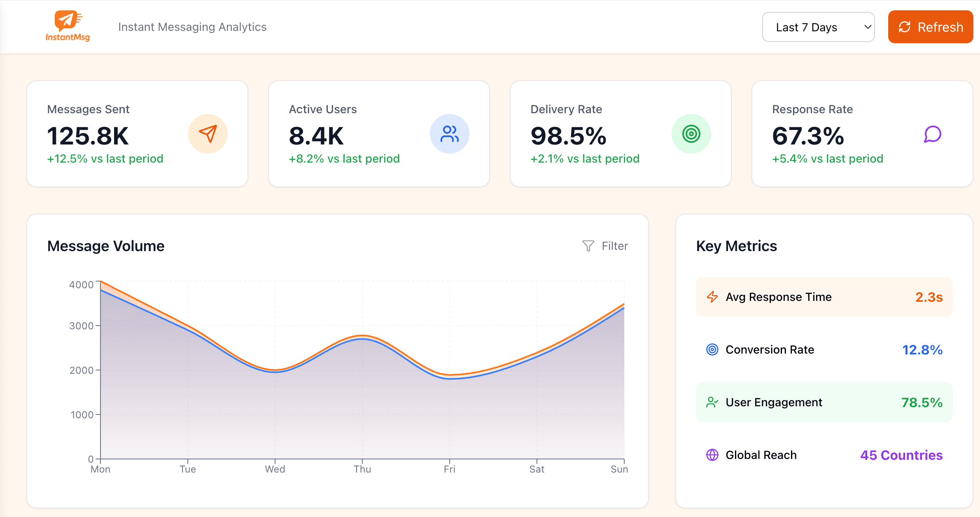Click the 45 Countries value
The height and width of the screenshot is (517, 980).
coord(901,455)
